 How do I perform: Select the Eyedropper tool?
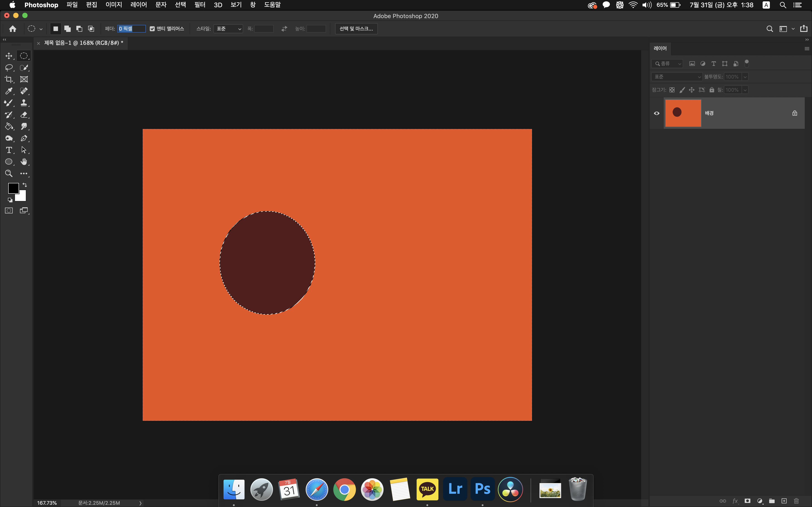pyautogui.click(x=9, y=91)
